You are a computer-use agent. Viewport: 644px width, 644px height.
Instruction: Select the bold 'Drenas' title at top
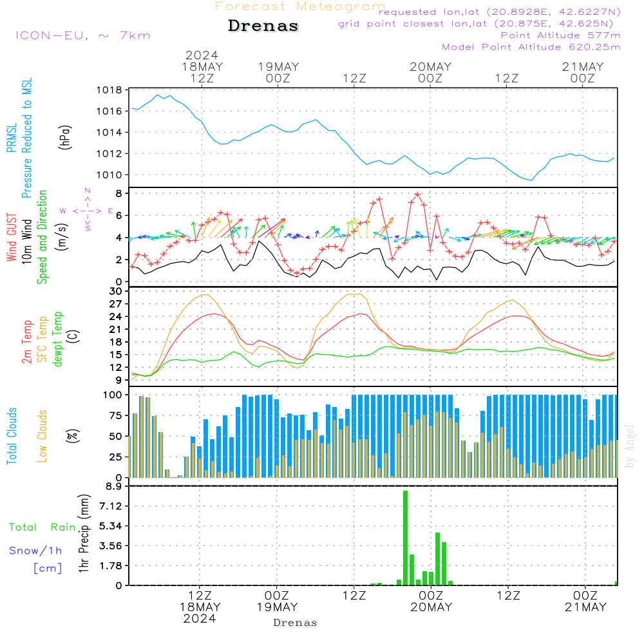[263, 26]
